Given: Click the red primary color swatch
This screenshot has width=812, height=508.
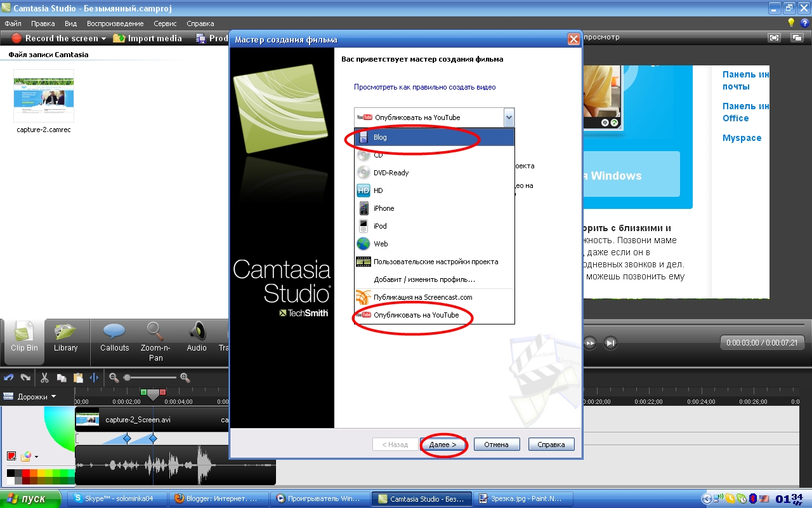Looking at the screenshot, I should [x=11, y=456].
